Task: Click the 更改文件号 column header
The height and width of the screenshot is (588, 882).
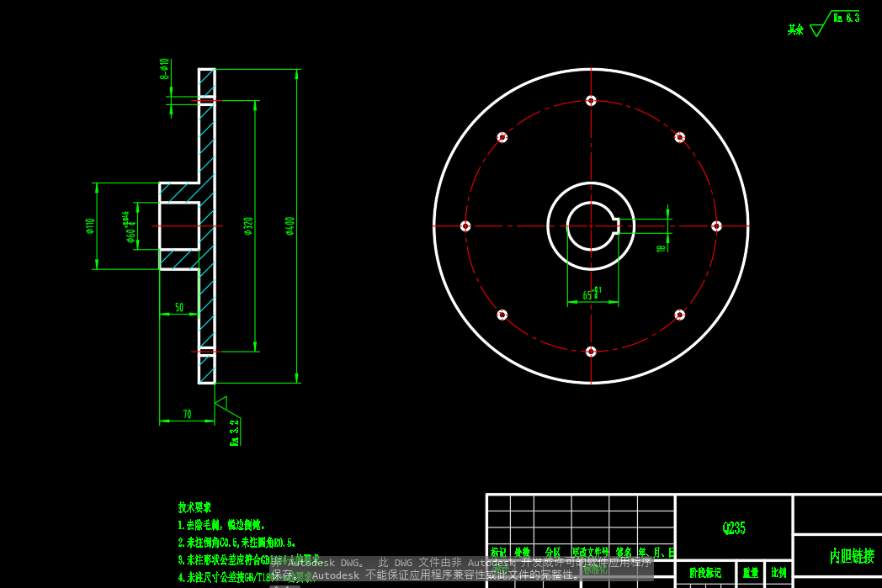Action: click(591, 552)
